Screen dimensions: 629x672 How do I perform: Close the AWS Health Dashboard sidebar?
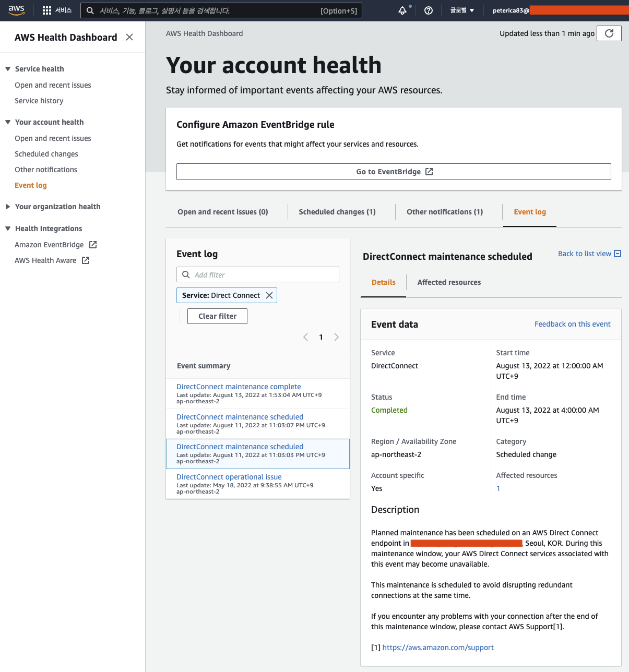pyautogui.click(x=129, y=37)
